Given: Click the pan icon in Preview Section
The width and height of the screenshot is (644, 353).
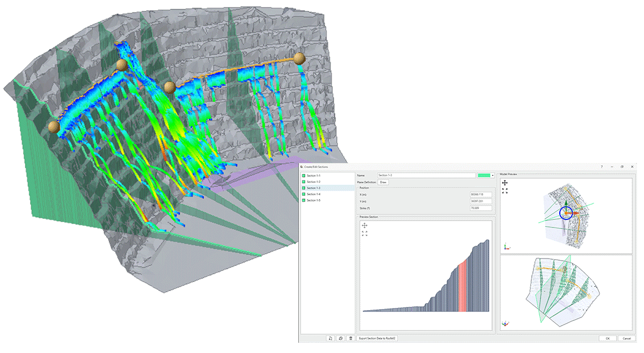Looking at the screenshot, I should tap(365, 226).
